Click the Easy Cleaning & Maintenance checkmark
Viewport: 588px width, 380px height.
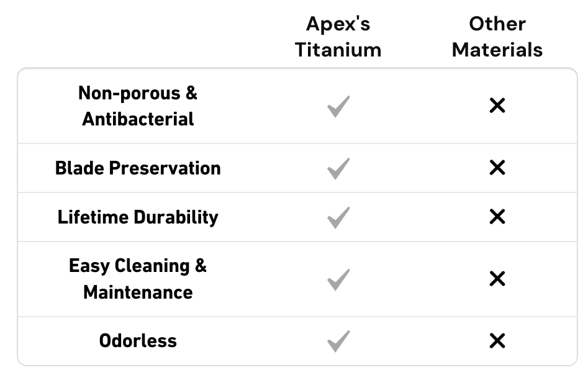338,279
